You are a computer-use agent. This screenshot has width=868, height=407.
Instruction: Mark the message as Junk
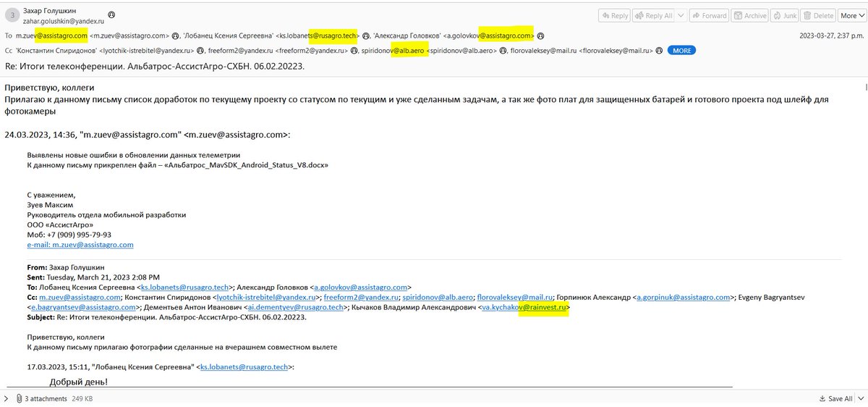click(786, 15)
